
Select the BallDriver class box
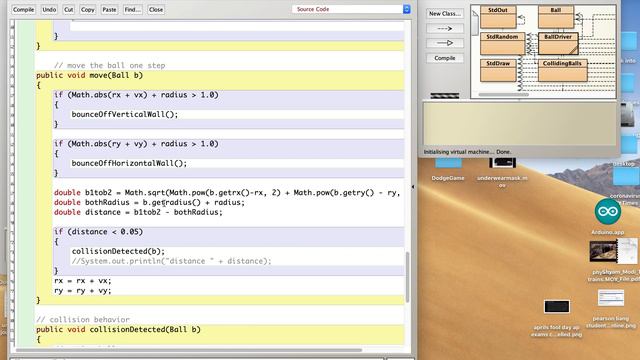[x=558, y=44]
